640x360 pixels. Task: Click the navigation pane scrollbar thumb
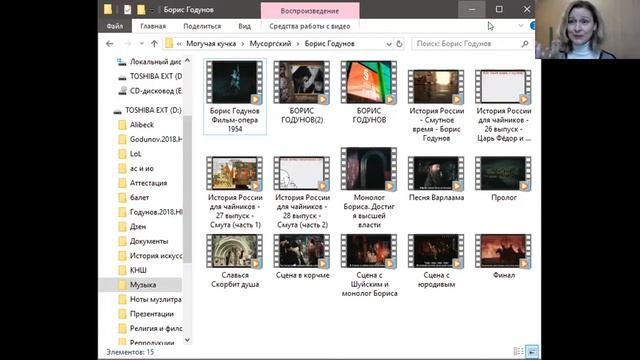187,189
